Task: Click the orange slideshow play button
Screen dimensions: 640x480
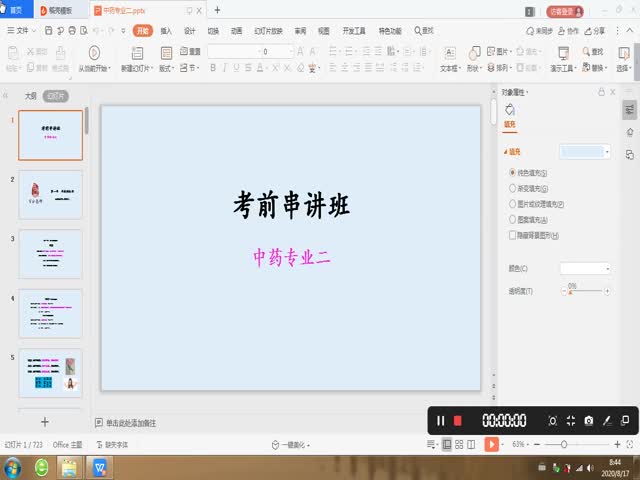Action: (491, 444)
